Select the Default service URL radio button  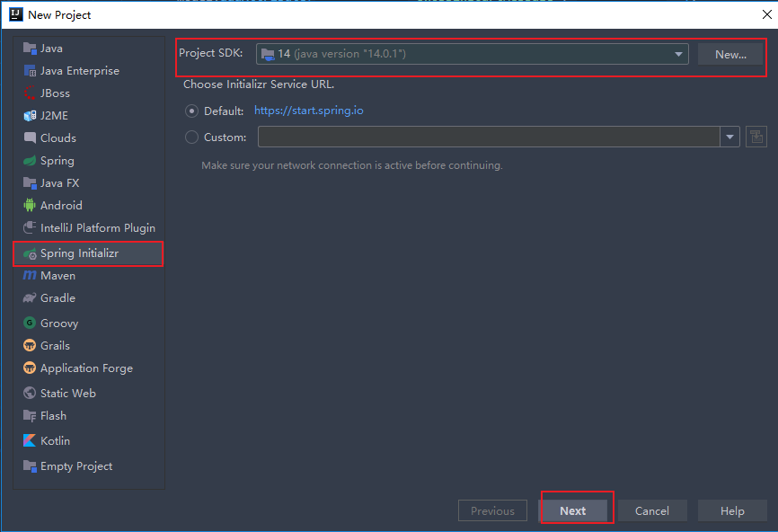[x=191, y=111]
